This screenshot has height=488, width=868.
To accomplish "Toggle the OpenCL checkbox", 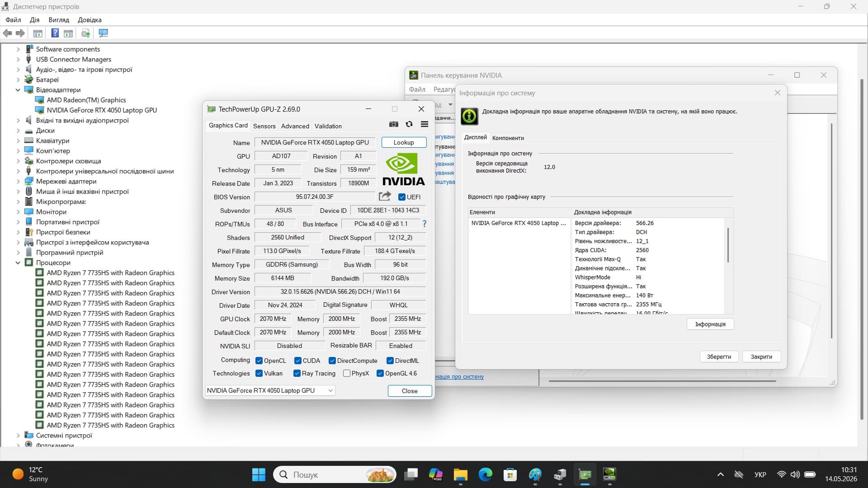I will pyautogui.click(x=259, y=361).
